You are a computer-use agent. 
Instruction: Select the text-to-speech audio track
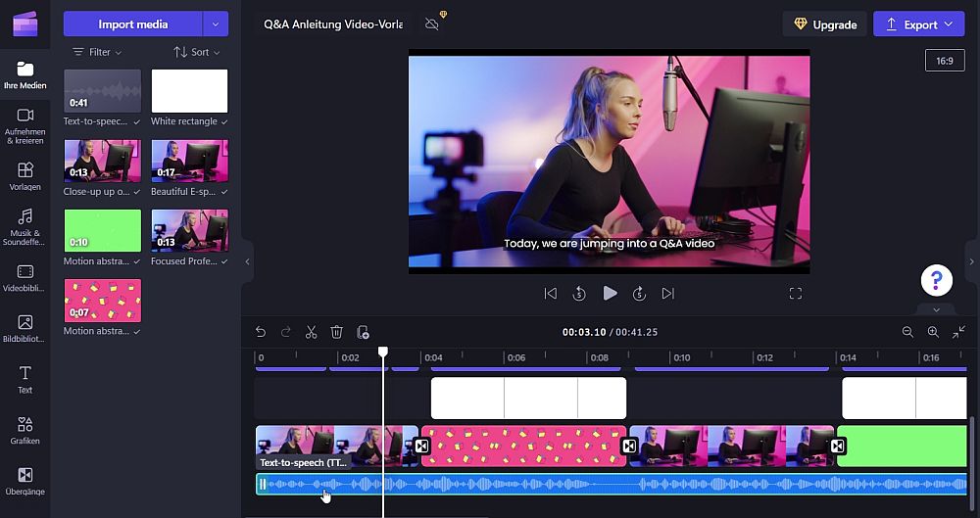pyautogui.click(x=612, y=485)
